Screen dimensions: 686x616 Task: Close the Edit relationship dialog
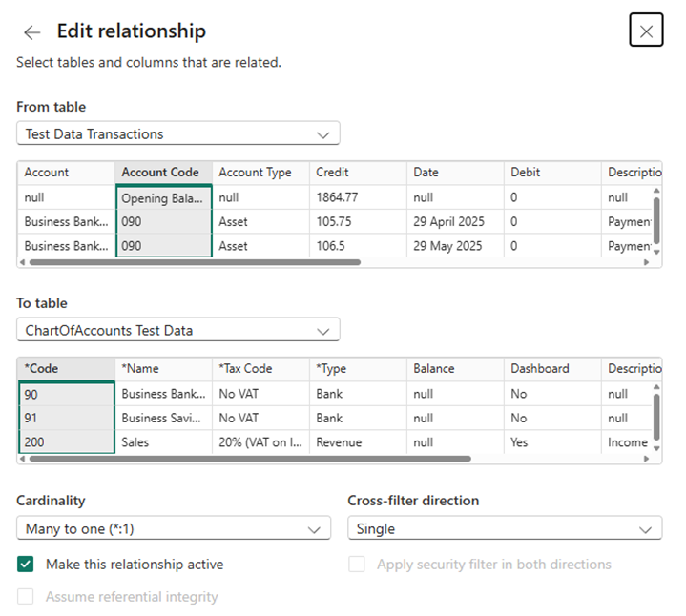646,31
